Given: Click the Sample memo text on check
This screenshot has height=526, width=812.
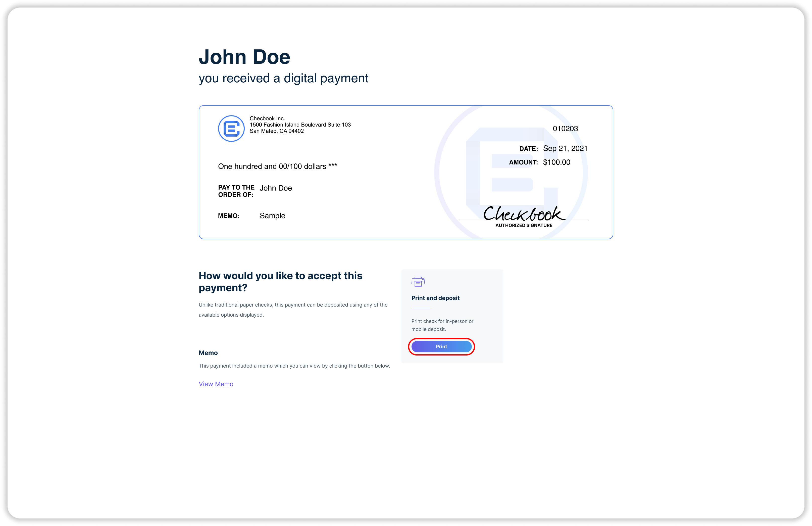Looking at the screenshot, I should click(x=272, y=216).
